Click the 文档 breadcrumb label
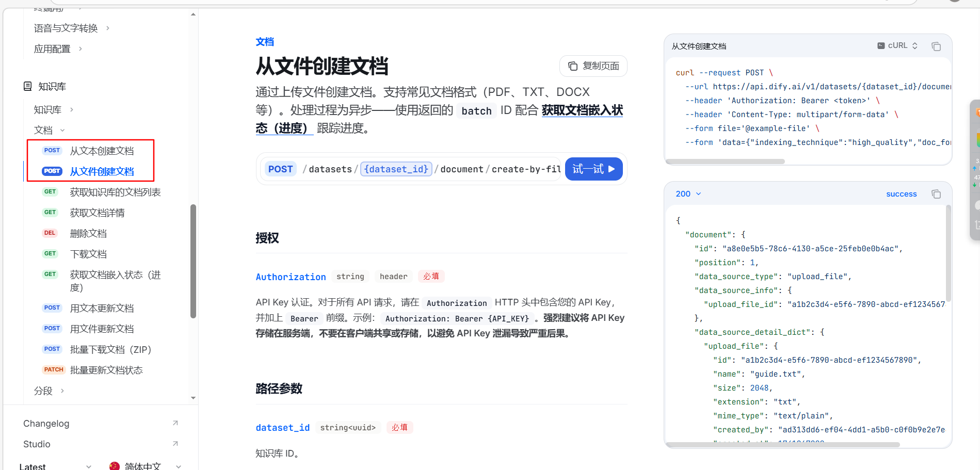Screen dimensions: 980x470 pos(265,42)
